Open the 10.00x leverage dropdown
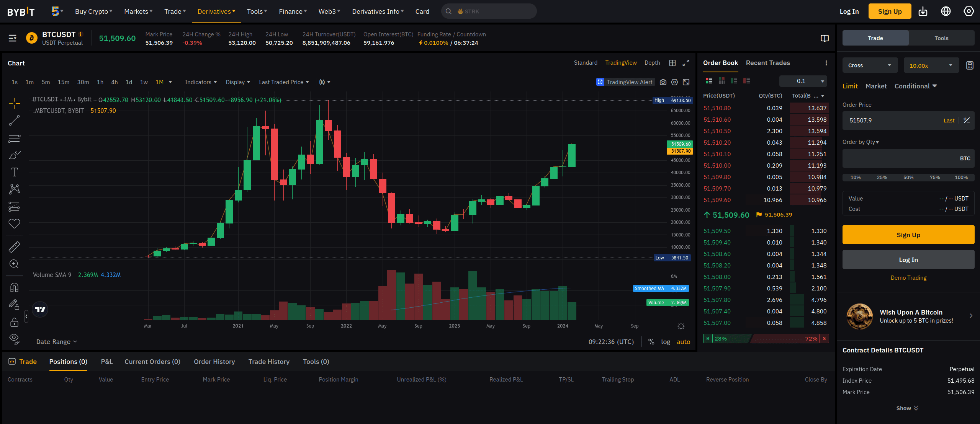Screen dimensions: 980x424 pyautogui.click(x=931, y=65)
